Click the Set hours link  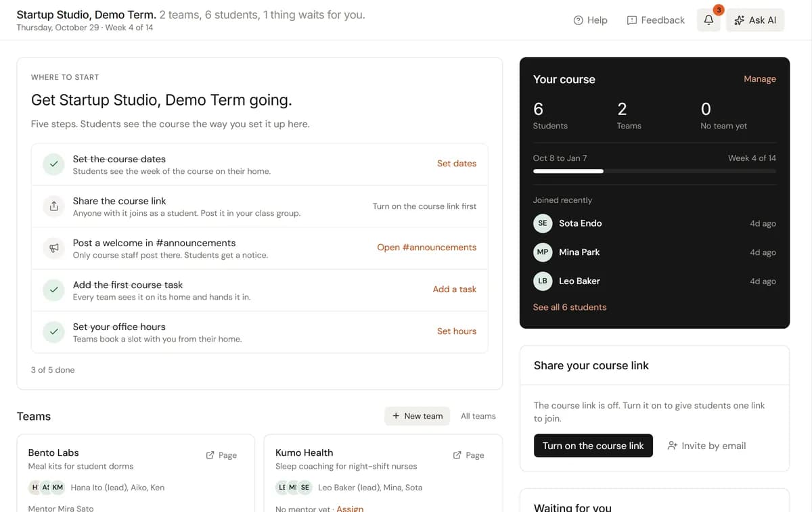457,331
